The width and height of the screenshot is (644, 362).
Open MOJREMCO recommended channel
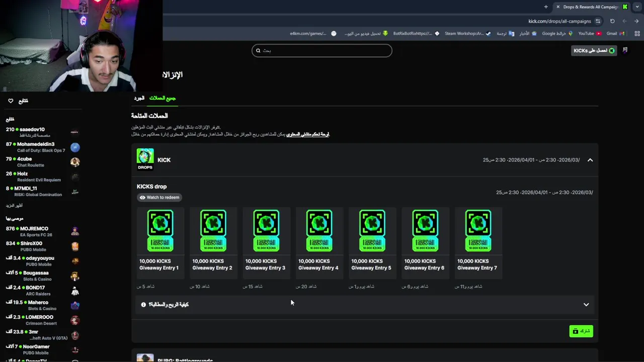tap(43, 231)
